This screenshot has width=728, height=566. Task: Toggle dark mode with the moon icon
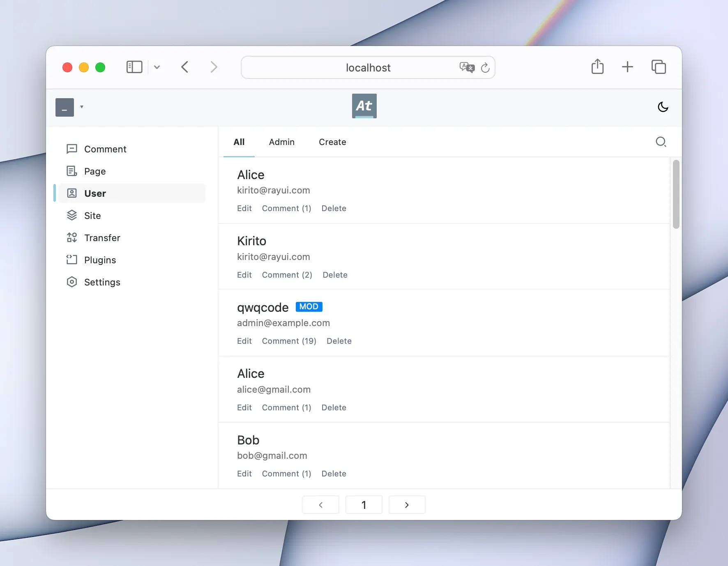coord(663,107)
